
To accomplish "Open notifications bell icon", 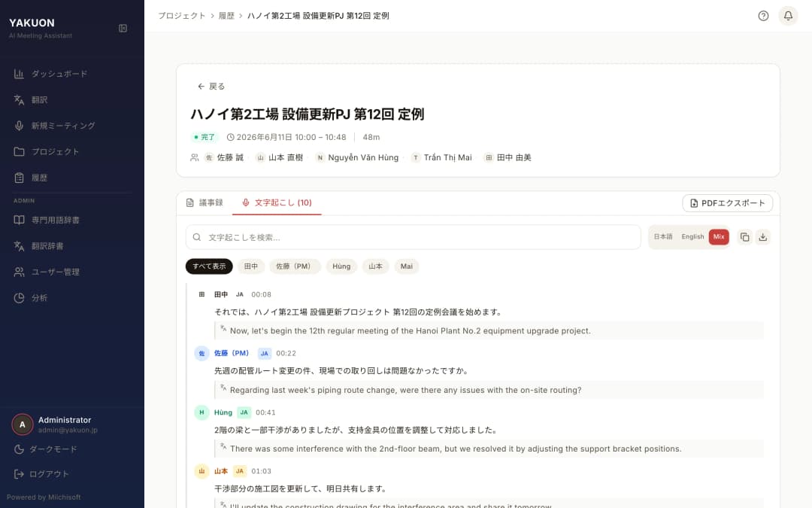I will [x=788, y=16].
